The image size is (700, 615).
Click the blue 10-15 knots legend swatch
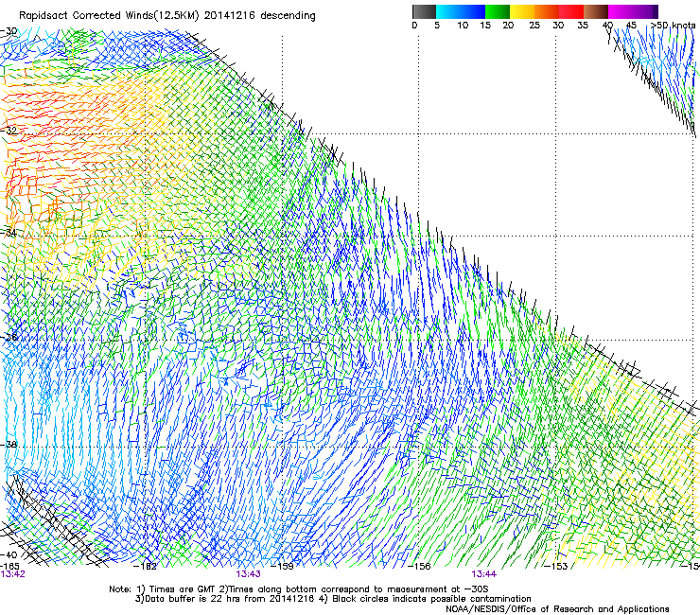[x=473, y=11]
